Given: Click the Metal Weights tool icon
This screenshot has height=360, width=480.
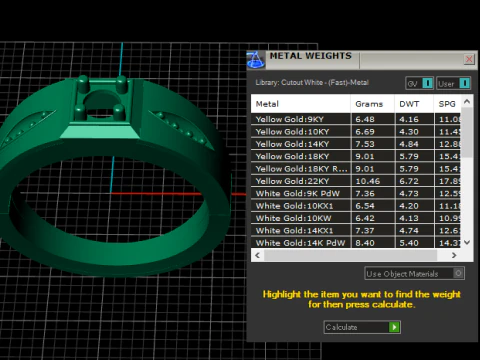Looking at the screenshot, I should coord(256,60).
